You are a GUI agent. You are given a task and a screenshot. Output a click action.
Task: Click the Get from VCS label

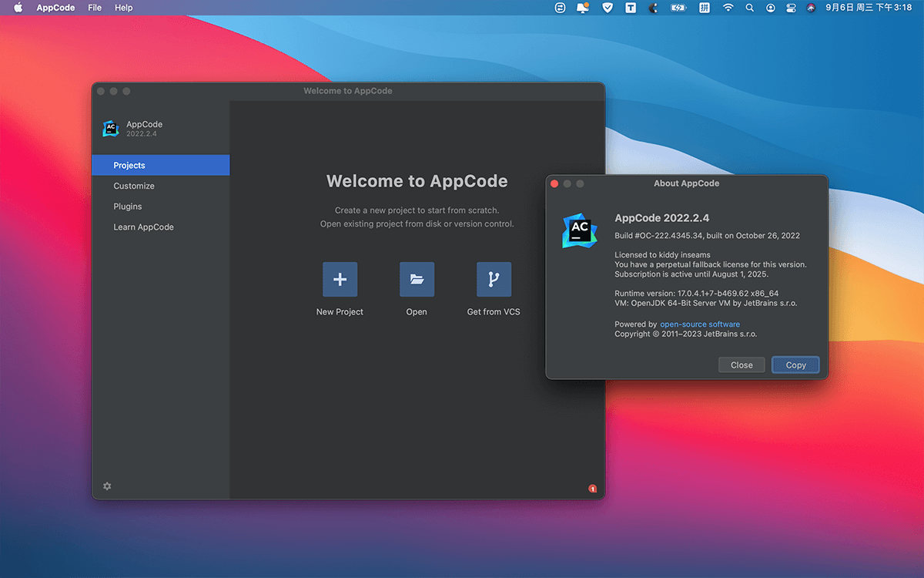coord(494,312)
